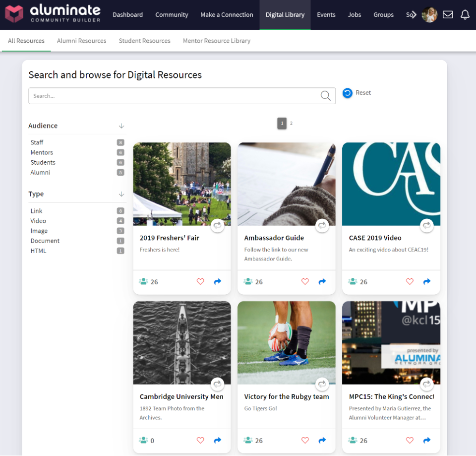Click the audience count icon on Ambassador Guide
Viewport: 476px width, 456px height.
[x=247, y=281]
